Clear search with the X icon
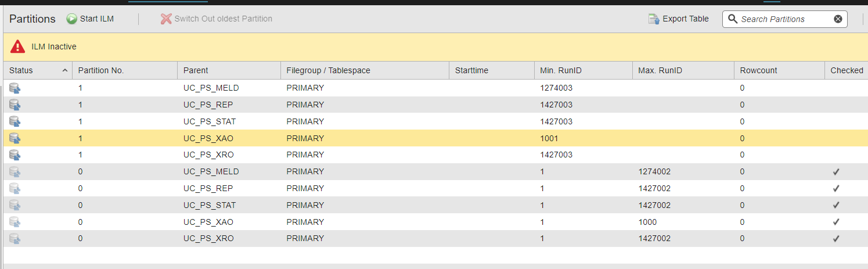Screen dimensions: 868x269 click(838, 19)
